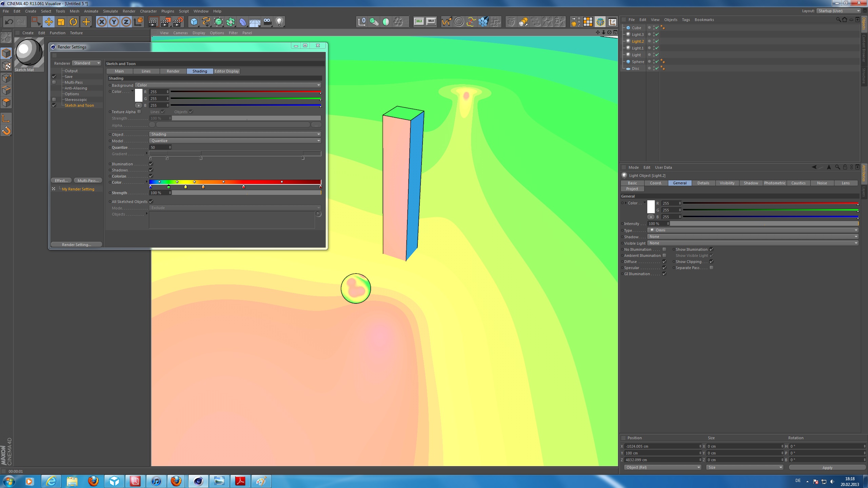
Task: Open the light Type Omni dropdown
Action: coord(753,230)
